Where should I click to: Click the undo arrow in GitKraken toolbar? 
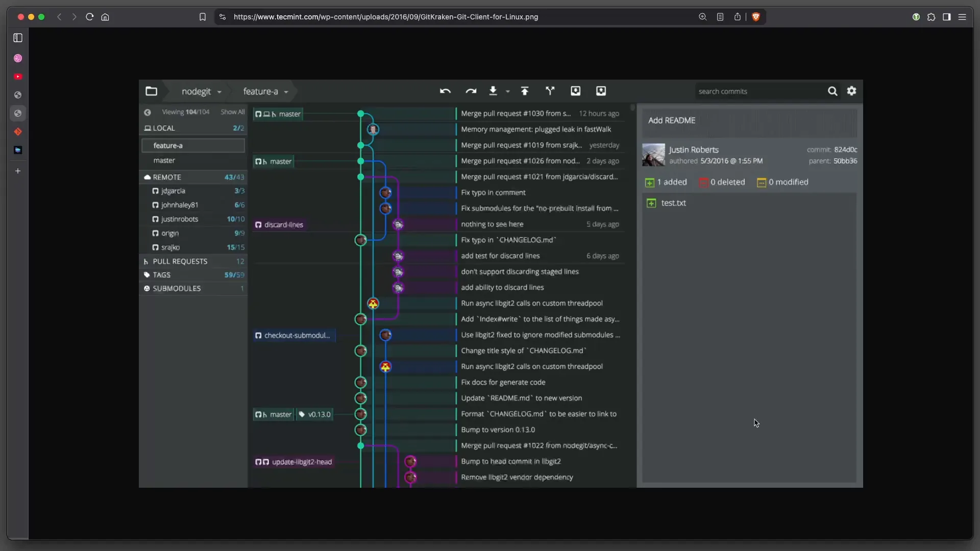click(445, 91)
